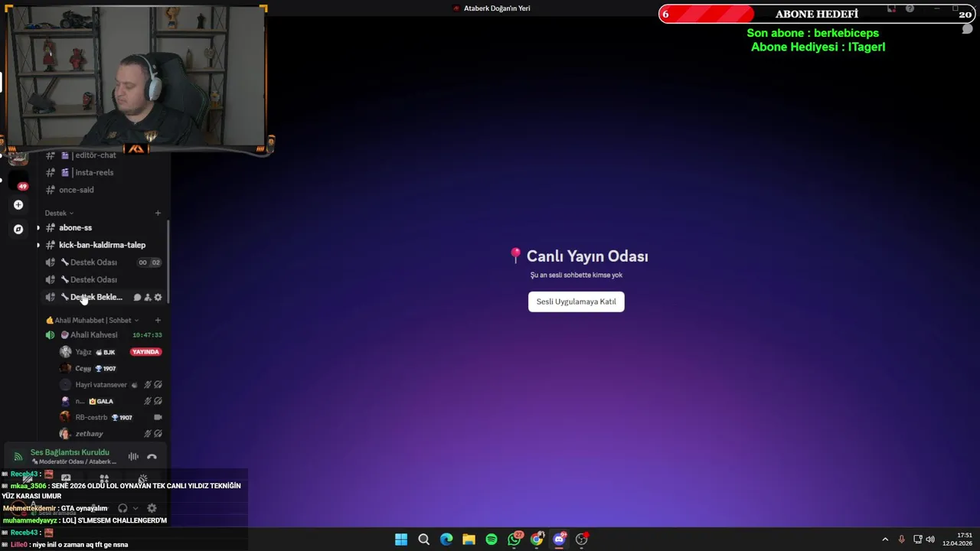Open File Explorer from taskbar
980x551 pixels.
coord(469,540)
